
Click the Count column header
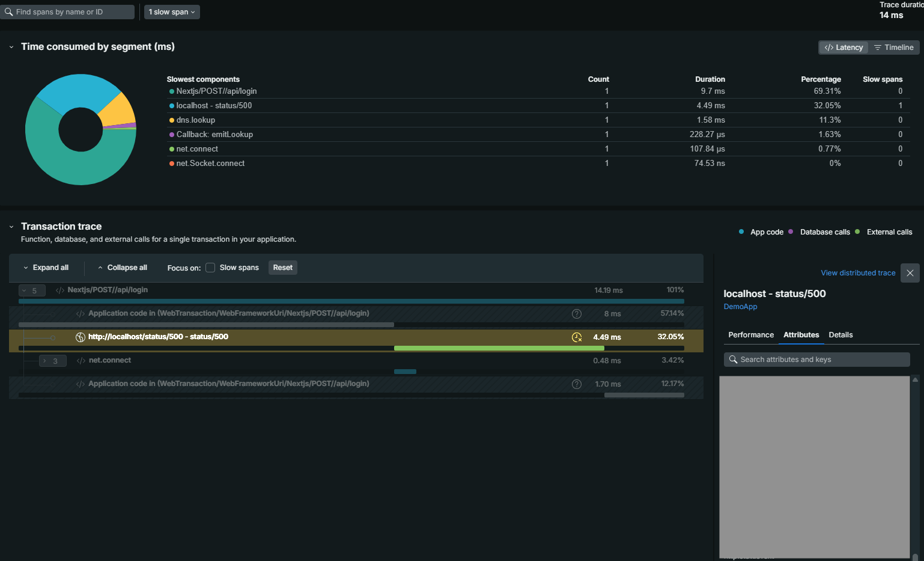point(598,79)
